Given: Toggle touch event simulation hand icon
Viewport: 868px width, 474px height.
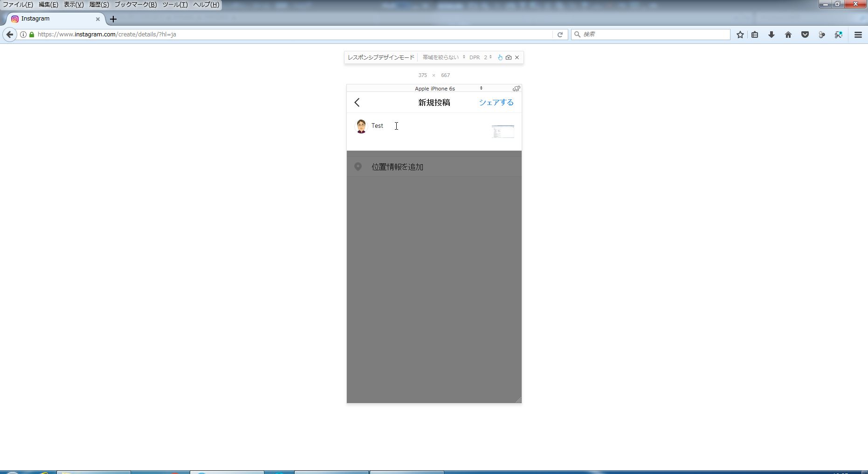Looking at the screenshot, I should click(500, 57).
